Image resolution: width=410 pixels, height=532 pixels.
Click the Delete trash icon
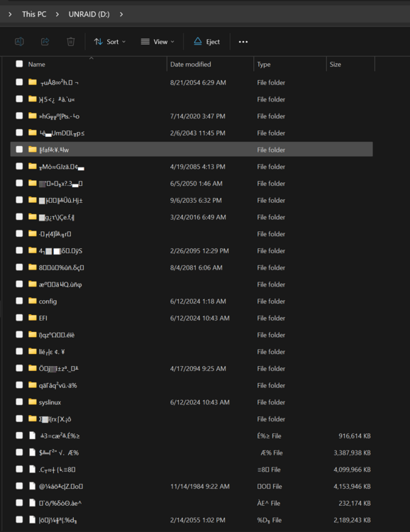click(x=71, y=42)
